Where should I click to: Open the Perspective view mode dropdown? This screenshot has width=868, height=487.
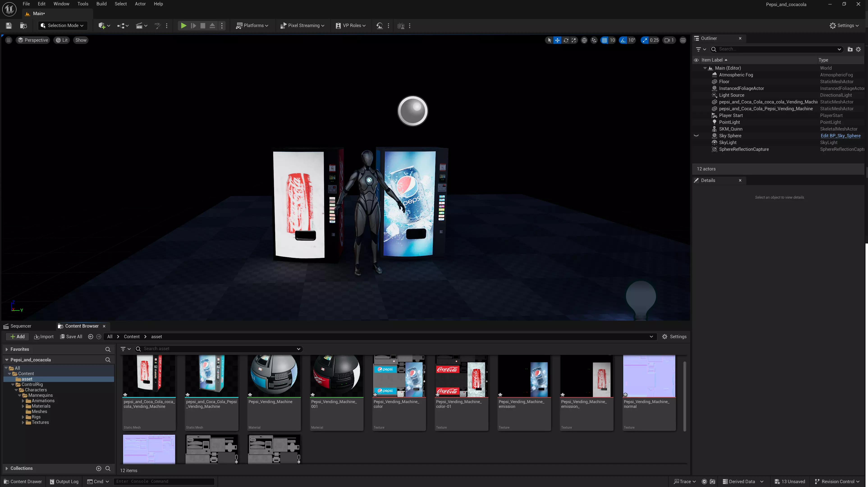(33, 40)
